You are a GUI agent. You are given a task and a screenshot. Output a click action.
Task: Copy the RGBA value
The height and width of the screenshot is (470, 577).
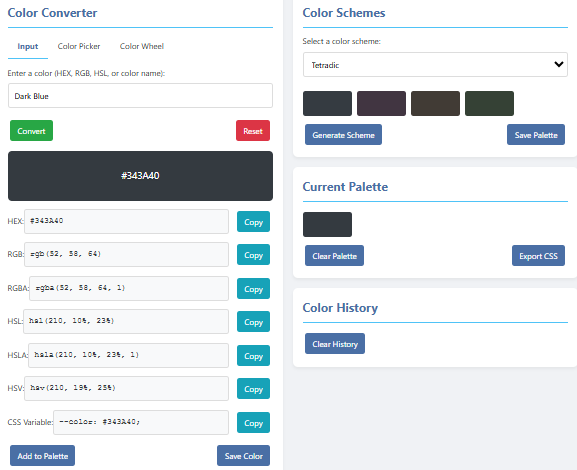click(253, 289)
